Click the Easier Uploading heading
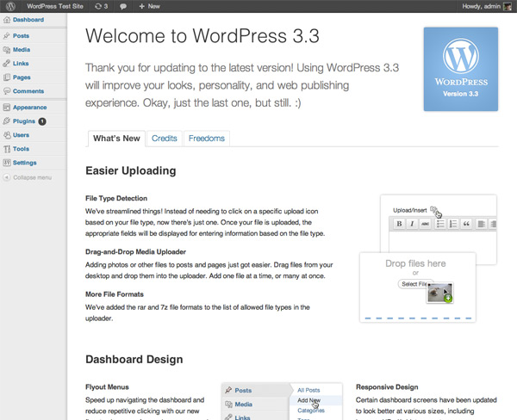The image size is (517, 420). [131, 171]
